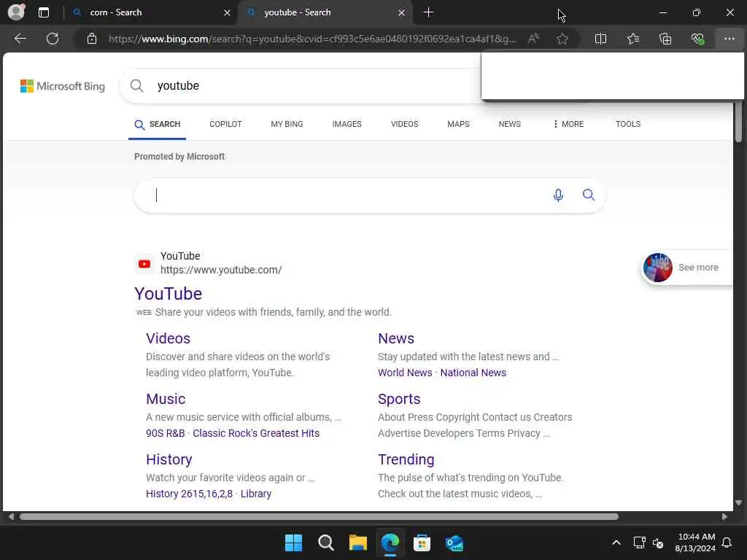Open Settings and more menu
This screenshot has width=747, height=560.
tap(729, 39)
